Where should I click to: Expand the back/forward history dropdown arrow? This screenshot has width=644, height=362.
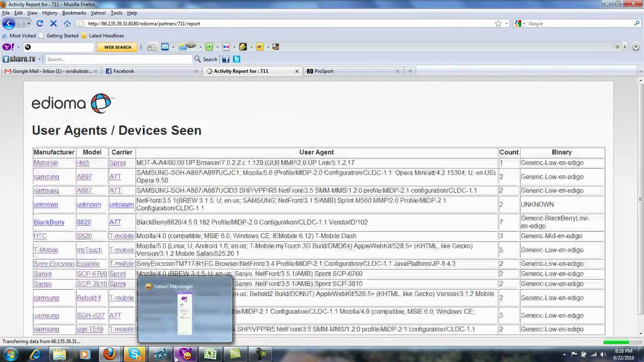coord(29,24)
